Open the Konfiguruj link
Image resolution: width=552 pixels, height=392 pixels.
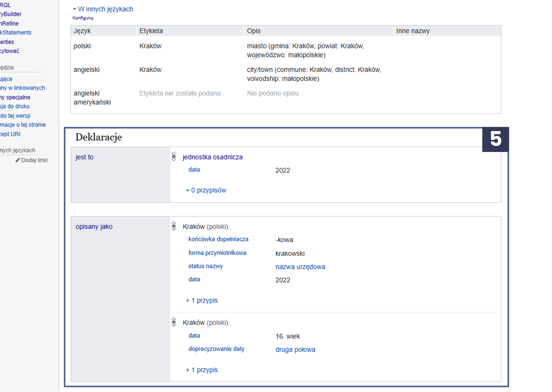tap(83, 18)
